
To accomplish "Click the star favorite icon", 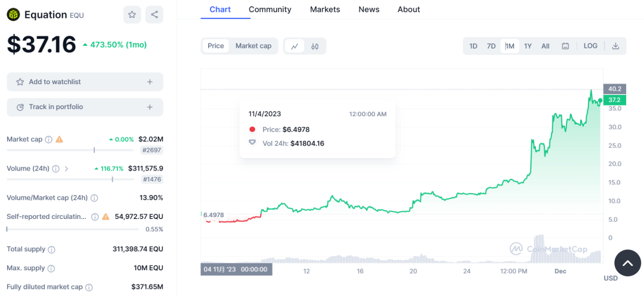I will (x=132, y=15).
